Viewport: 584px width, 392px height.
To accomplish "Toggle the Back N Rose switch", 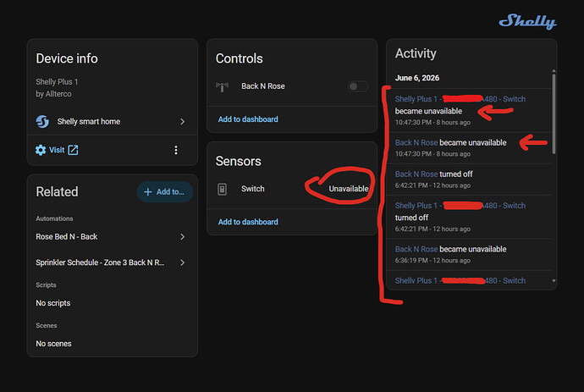I will point(357,86).
